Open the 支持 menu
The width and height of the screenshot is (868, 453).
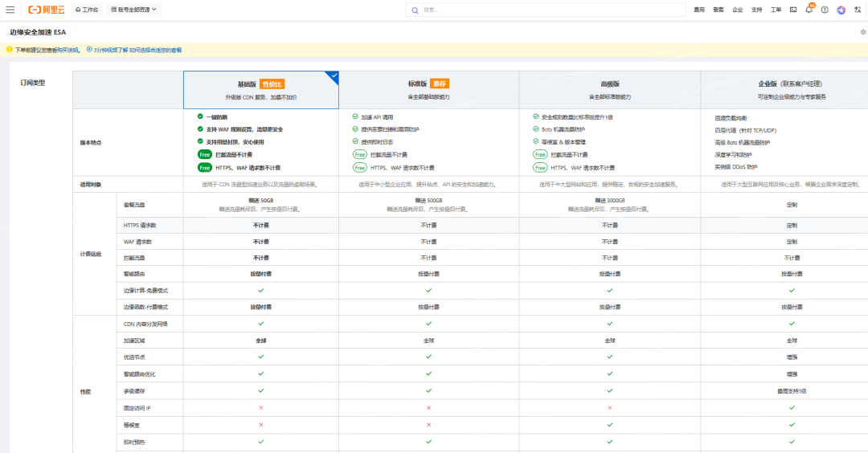point(757,10)
